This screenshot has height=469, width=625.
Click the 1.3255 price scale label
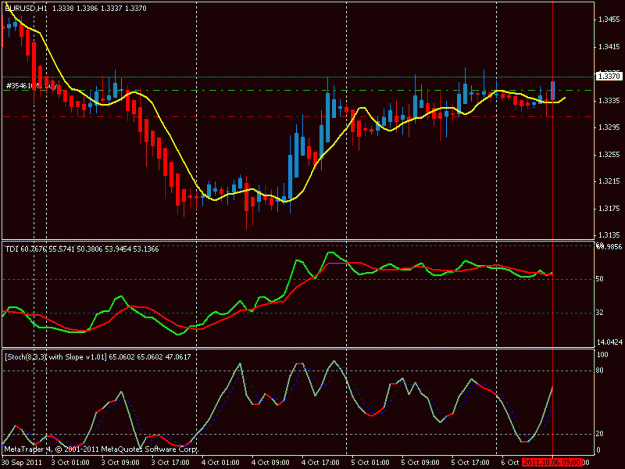[609, 155]
